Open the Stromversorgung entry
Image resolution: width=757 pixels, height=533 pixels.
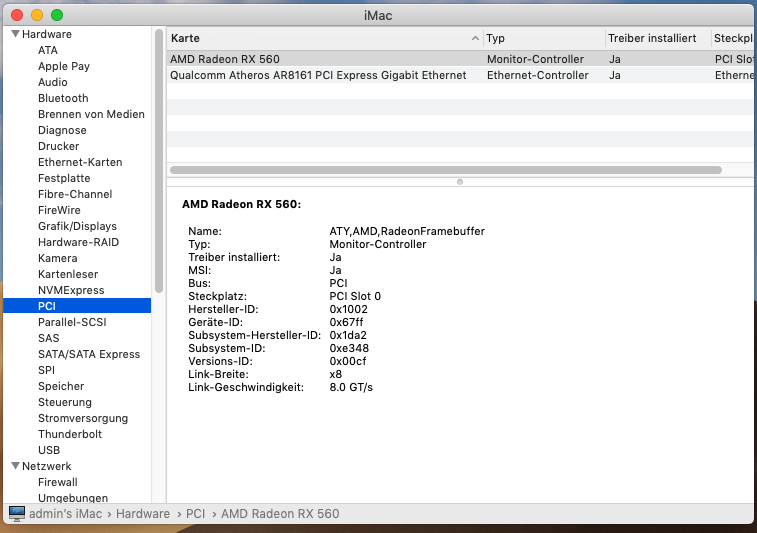pyautogui.click(x=83, y=418)
